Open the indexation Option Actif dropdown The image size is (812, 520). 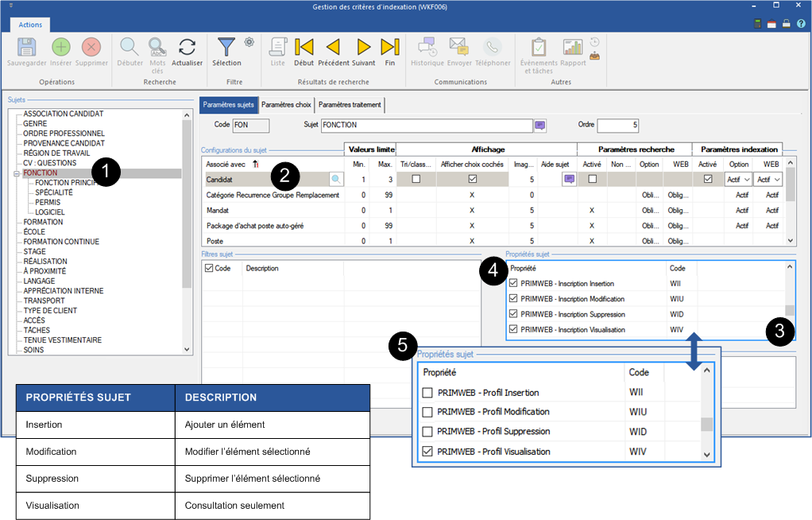tap(738, 180)
